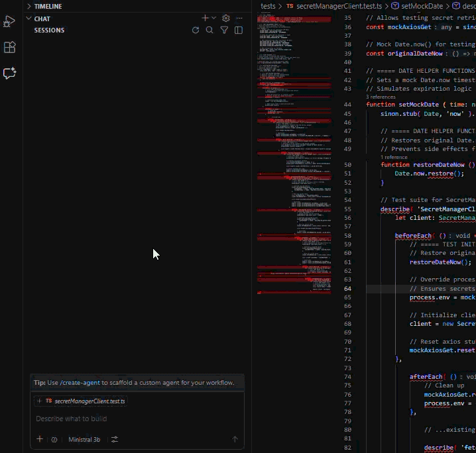The width and height of the screenshot is (476, 453).
Task: Click 'const mockAxiosGet' on line 36
Action: [398, 27]
